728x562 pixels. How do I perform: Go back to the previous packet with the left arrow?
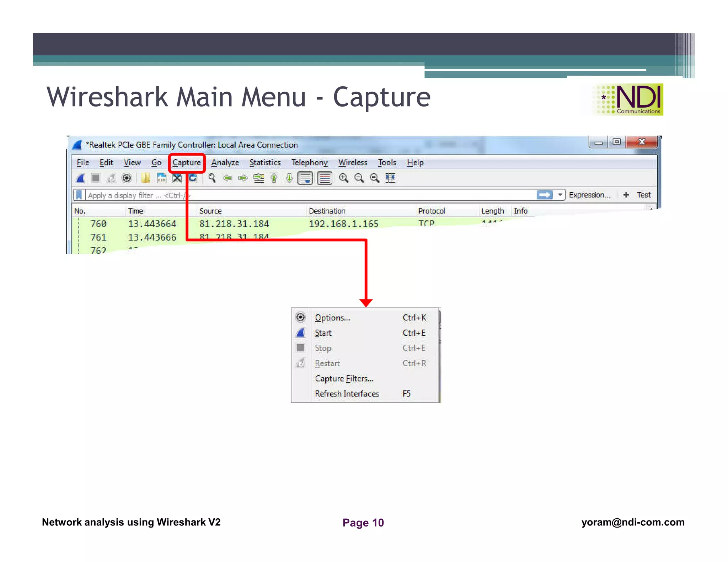tap(227, 178)
